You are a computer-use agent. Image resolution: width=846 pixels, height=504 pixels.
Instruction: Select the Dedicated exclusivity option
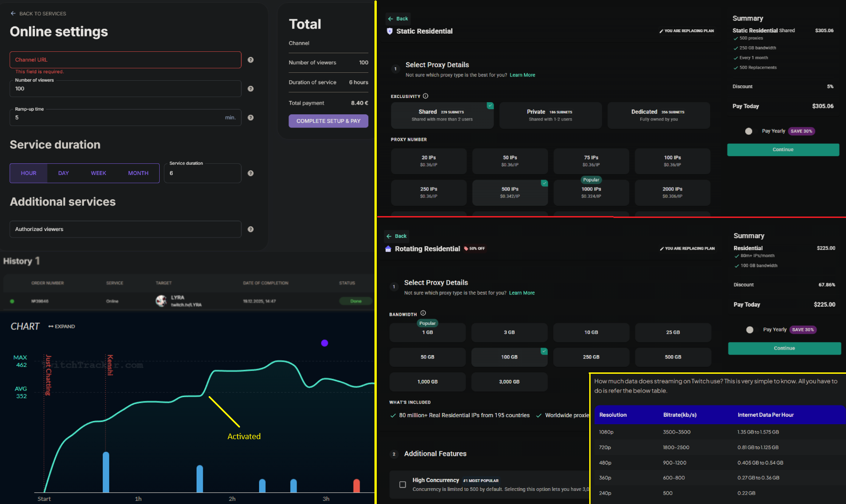[x=659, y=115]
